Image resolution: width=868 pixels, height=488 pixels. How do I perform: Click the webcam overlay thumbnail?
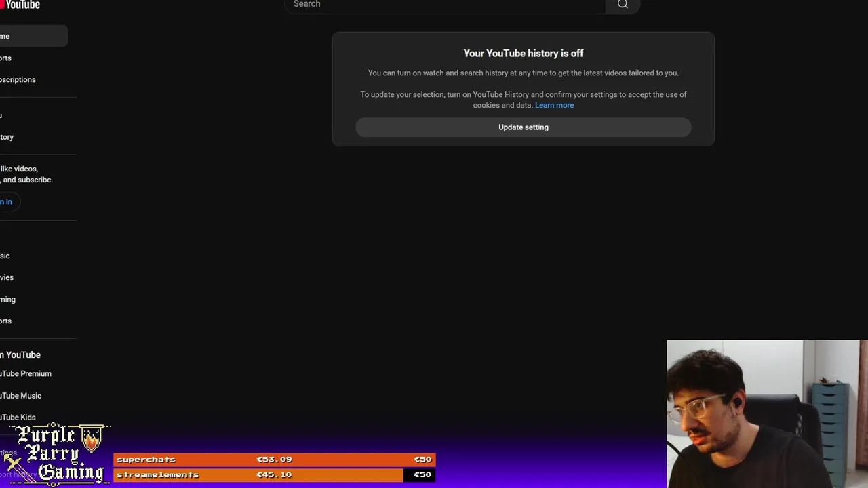[767, 413]
